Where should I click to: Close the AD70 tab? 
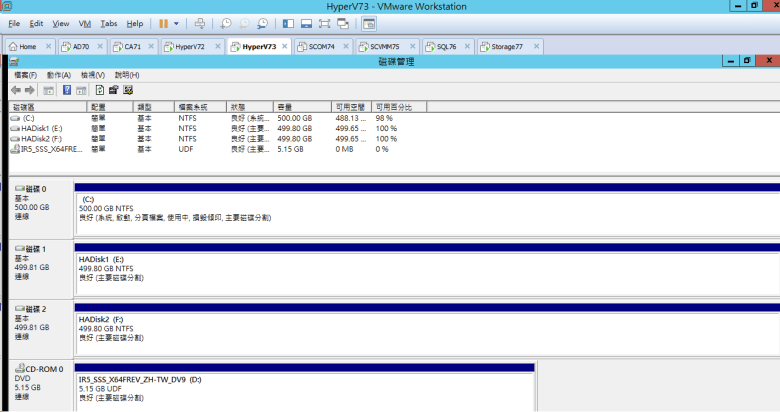pyautogui.click(x=98, y=47)
